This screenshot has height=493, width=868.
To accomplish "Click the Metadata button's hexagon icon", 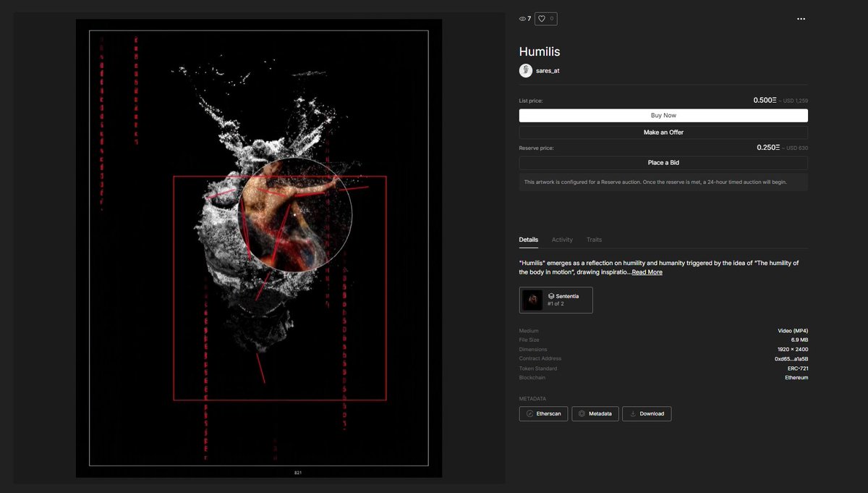I will (x=582, y=414).
